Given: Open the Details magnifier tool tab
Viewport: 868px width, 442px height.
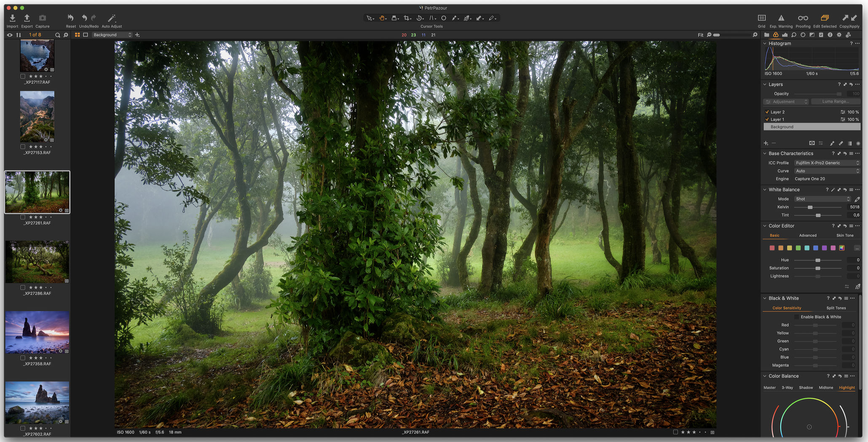Looking at the screenshot, I should tap(793, 35).
